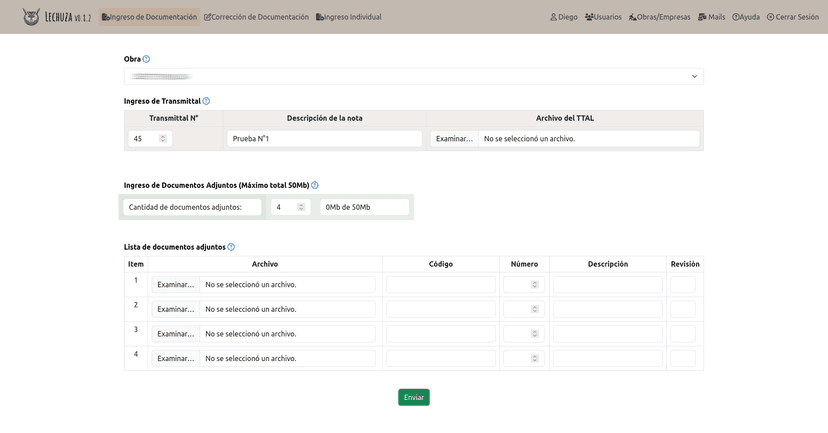This screenshot has width=828, height=433.
Task: Click the Código field in row 1
Action: [x=441, y=285]
